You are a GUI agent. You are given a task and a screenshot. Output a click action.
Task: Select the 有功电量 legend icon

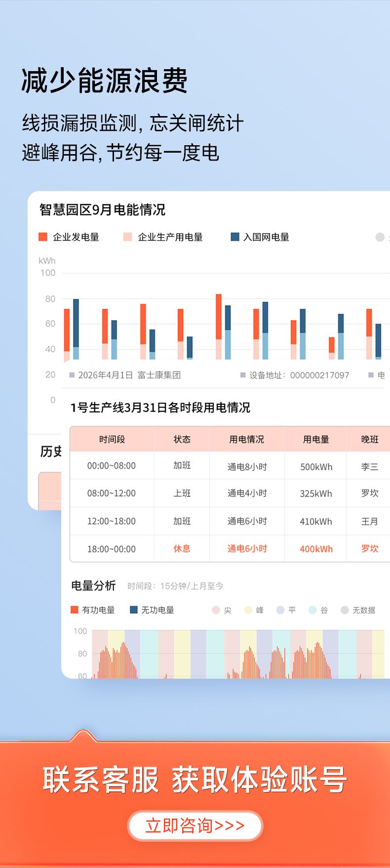(x=75, y=610)
